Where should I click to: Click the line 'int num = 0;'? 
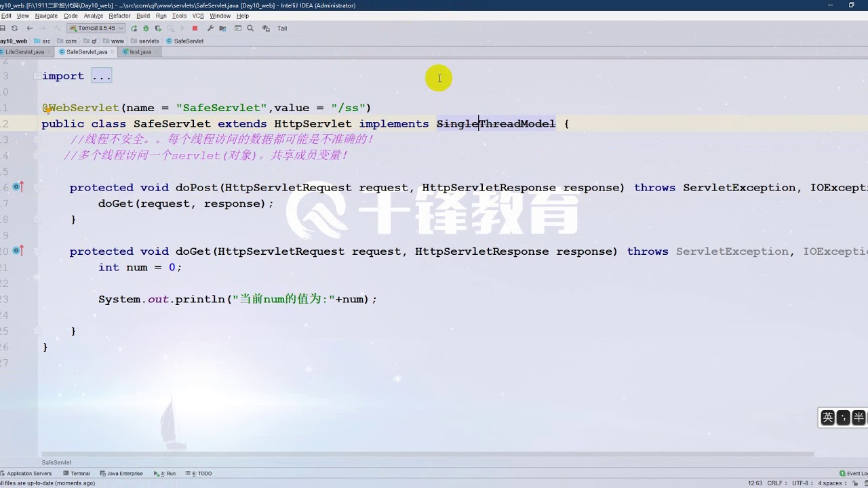click(140, 267)
